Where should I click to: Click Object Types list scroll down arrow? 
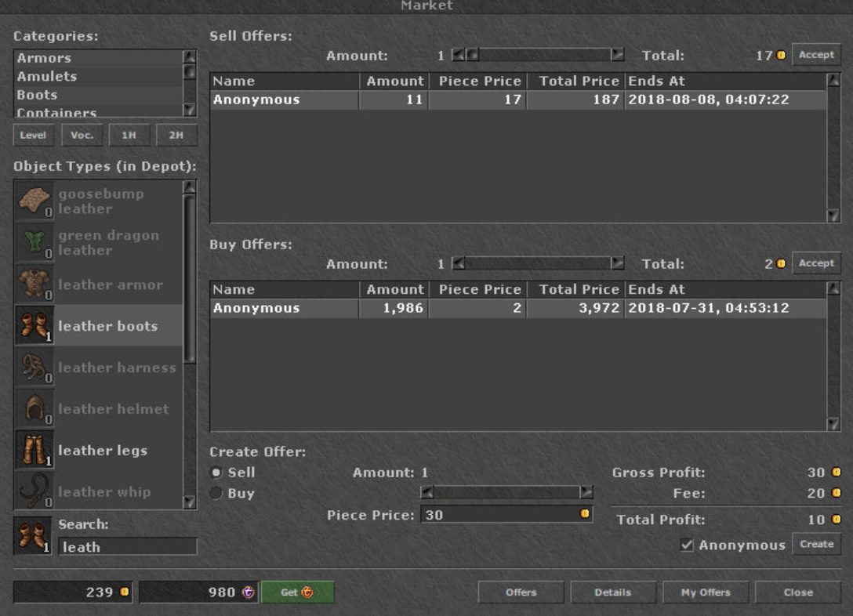pos(189,502)
